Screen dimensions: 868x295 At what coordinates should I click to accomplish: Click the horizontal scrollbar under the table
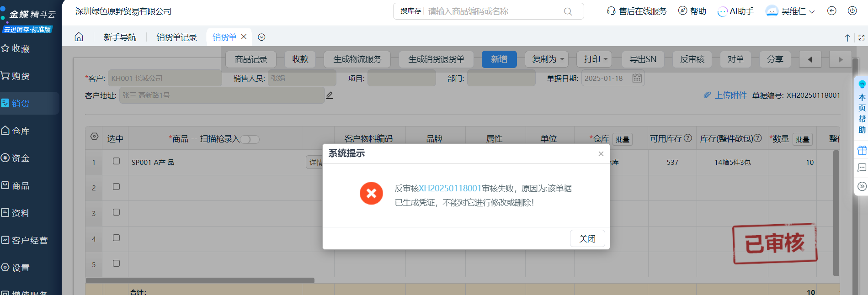200,280
